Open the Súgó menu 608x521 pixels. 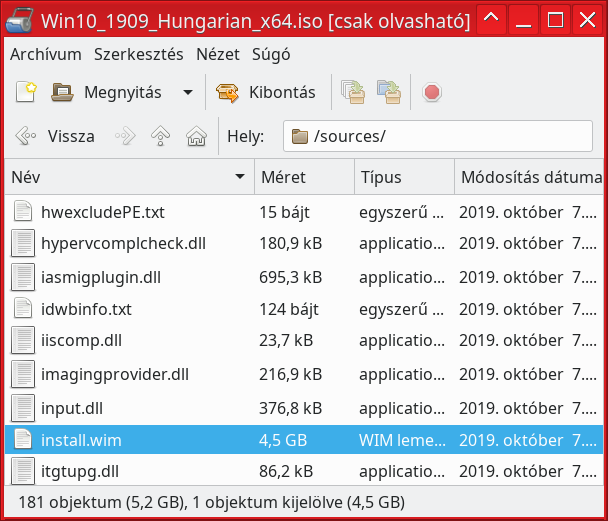coord(271,54)
